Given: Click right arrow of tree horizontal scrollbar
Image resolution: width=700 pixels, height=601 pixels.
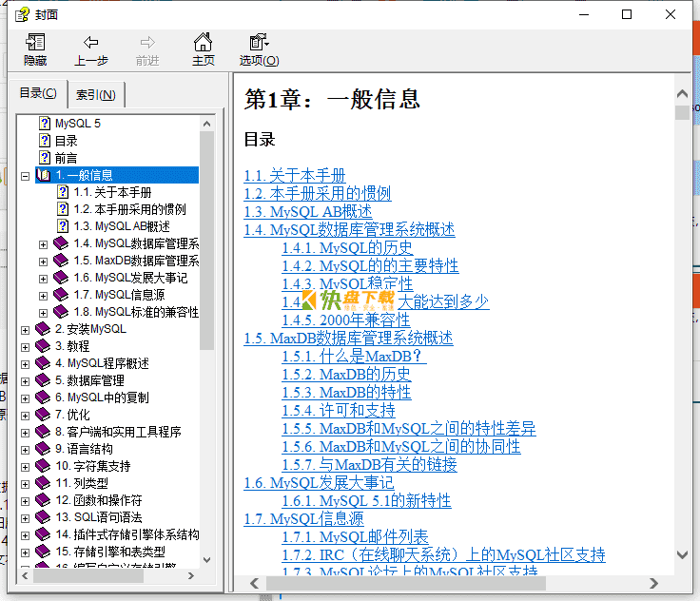Looking at the screenshot, I should [x=191, y=576].
